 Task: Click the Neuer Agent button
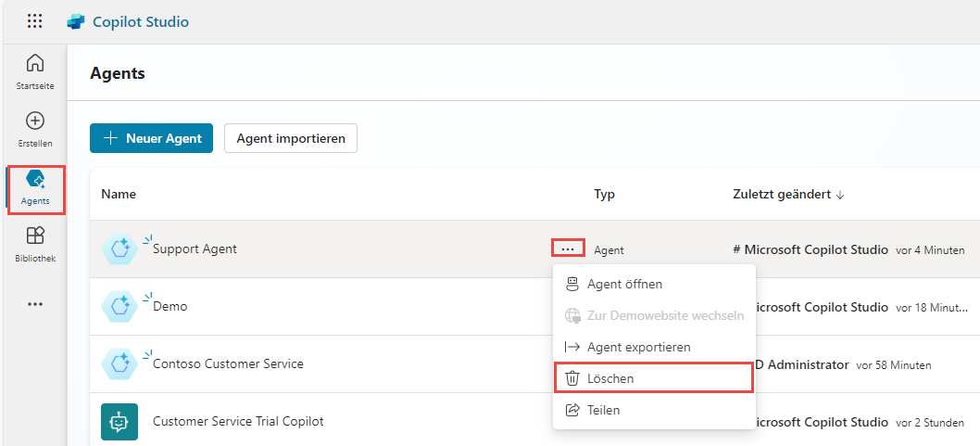point(152,138)
